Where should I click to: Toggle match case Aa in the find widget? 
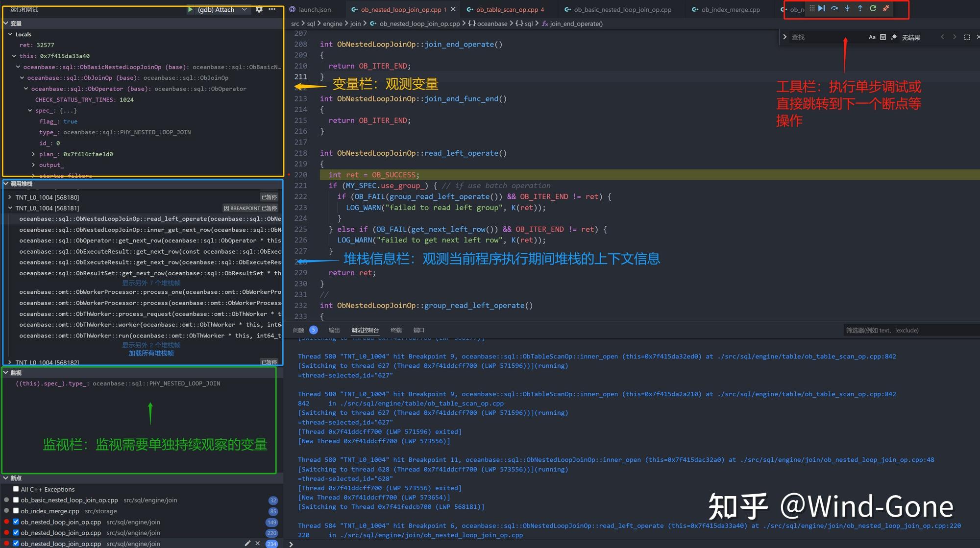pos(872,37)
